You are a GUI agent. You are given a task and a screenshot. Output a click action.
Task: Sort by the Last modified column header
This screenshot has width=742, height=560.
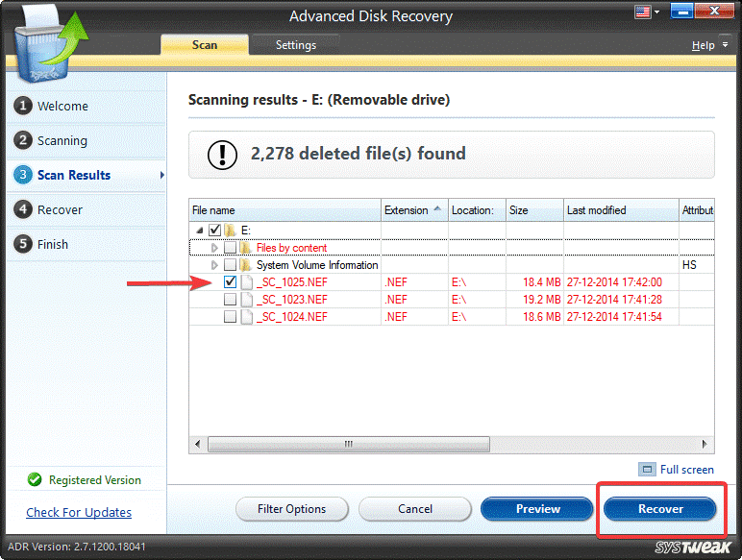point(621,210)
